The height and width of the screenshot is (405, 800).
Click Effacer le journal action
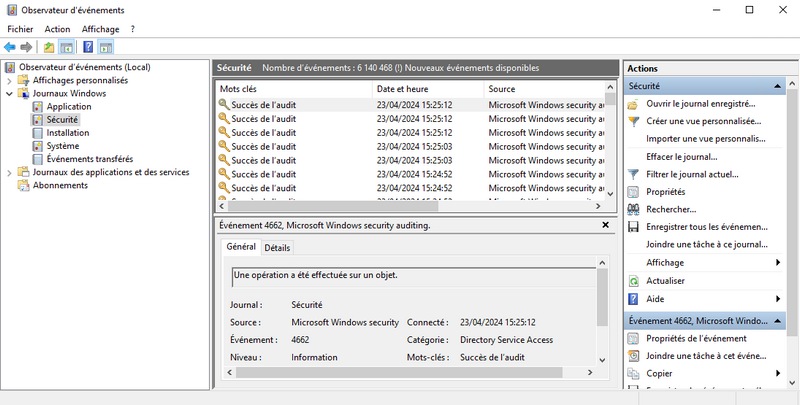point(681,157)
